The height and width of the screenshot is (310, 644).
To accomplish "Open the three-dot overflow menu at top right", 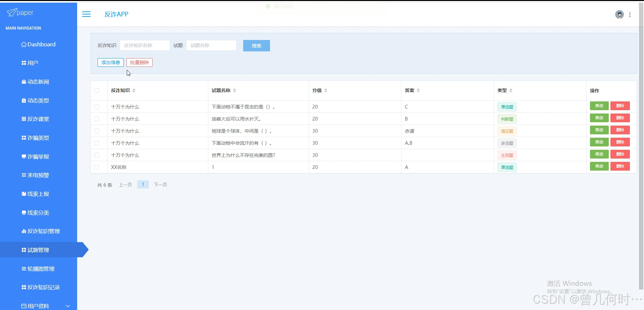I will pos(630,14).
